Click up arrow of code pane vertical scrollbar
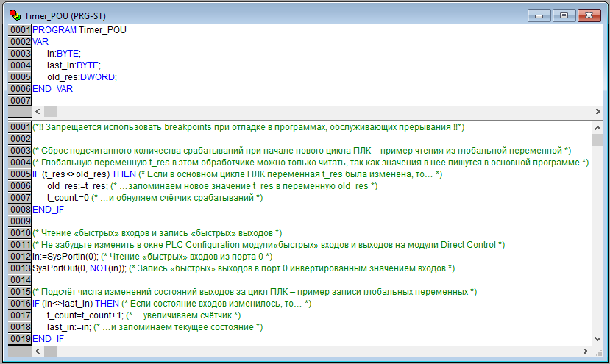The image size is (610, 364). 597,128
